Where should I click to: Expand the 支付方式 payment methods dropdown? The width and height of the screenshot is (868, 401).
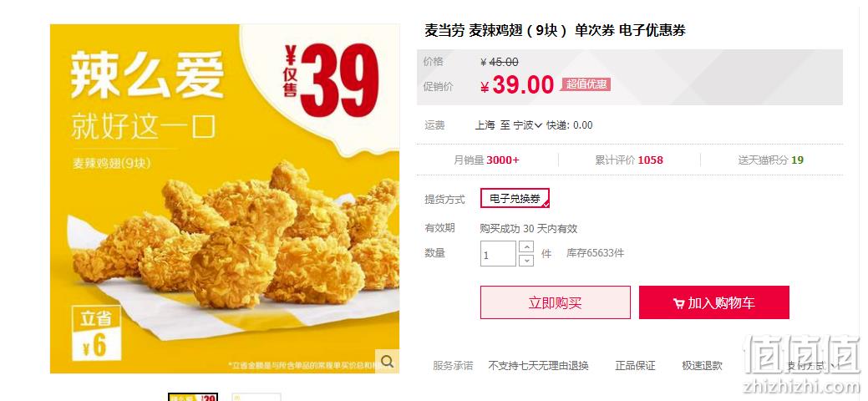point(811,366)
